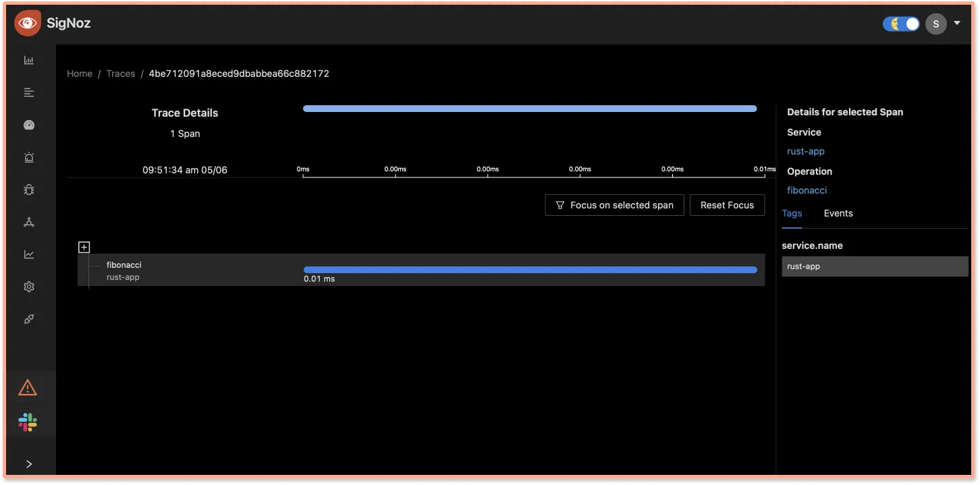Open the Alerts siren icon in sidebar

pyautogui.click(x=29, y=157)
